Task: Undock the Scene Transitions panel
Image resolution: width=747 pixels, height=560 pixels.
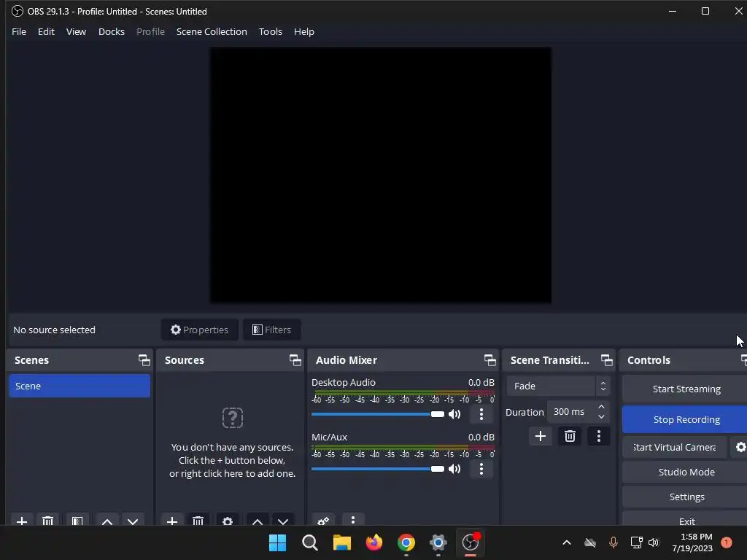Action: point(606,360)
